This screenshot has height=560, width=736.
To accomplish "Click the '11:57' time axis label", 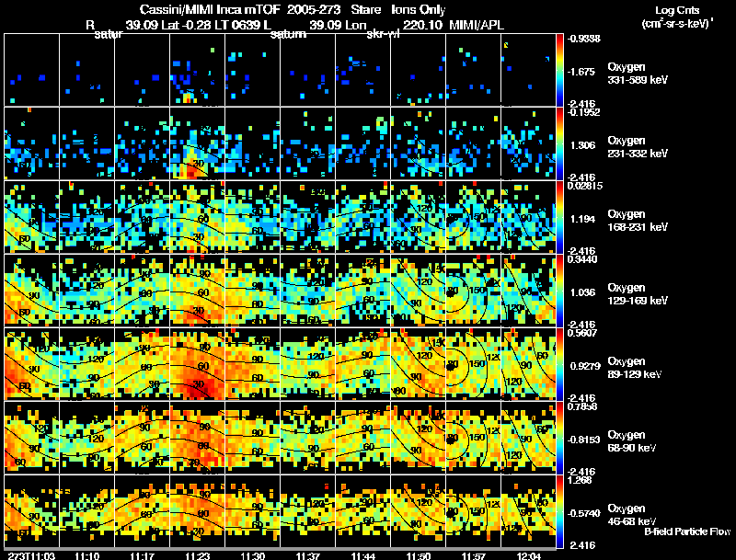I will tap(474, 556).
